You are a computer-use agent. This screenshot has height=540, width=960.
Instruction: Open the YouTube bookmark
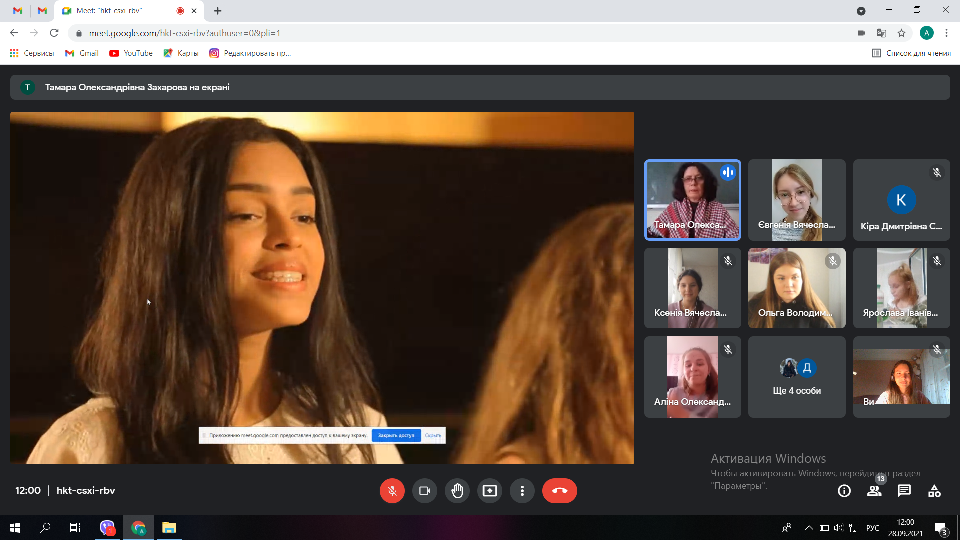coord(131,53)
